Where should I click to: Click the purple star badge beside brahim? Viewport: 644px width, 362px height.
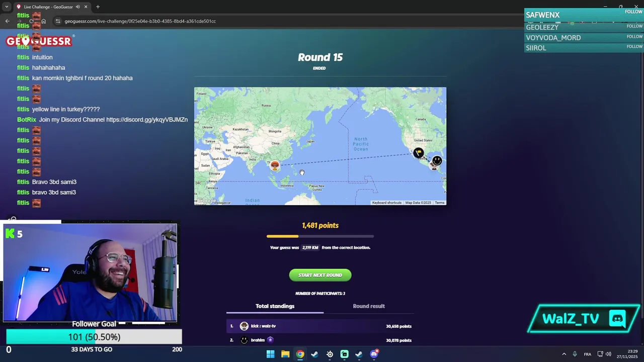coord(270,340)
